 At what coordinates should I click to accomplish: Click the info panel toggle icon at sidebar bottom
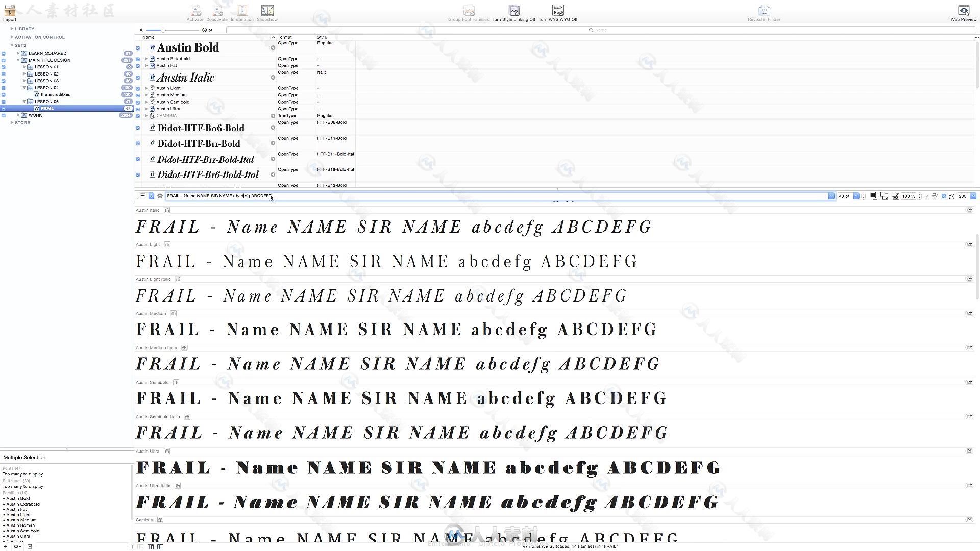(30, 547)
